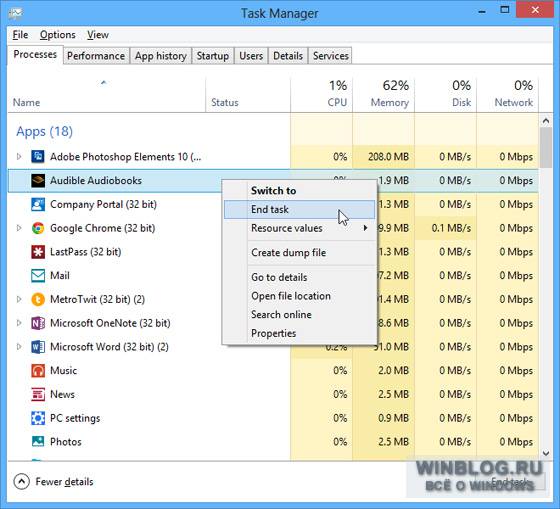This screenshot has width=560, height=509.
Task: Click the Microsoft Word icon
Action: pyautogui.click(x=38, y=347)
